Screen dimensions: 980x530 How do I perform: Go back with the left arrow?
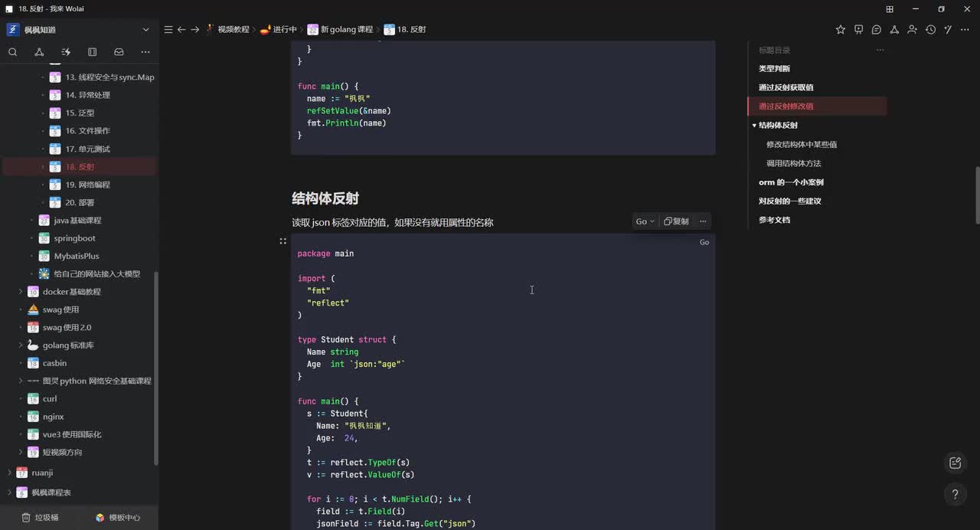[x=181, y=29]
